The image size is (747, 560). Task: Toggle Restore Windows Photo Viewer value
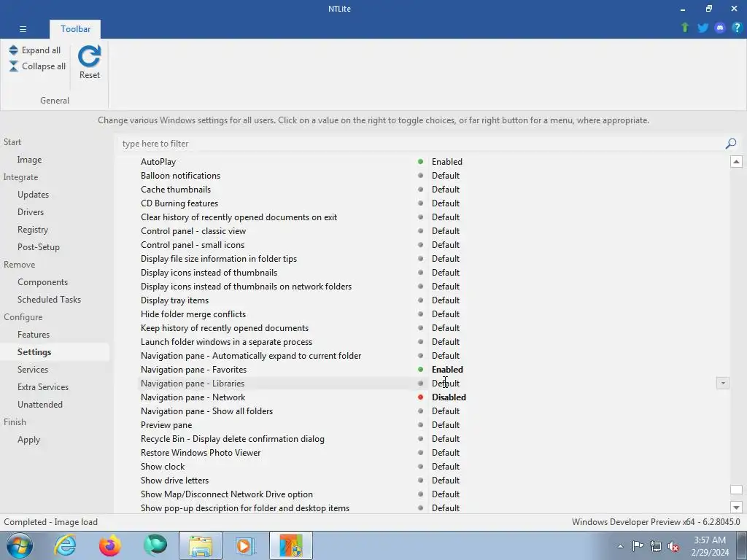pos(446,453)
